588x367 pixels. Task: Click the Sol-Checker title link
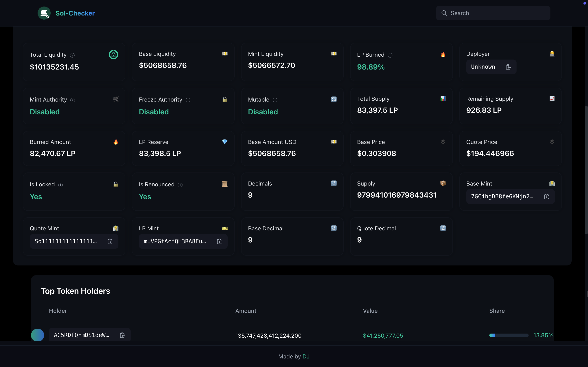pyautogui.click(x=75, y=13)
